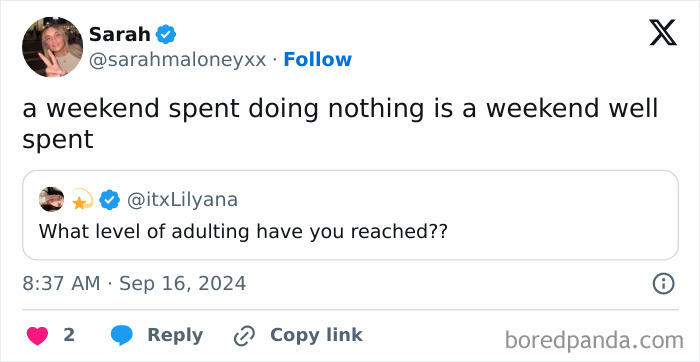Open itxLilyana's small avatar
Image resolution: width=700 pixels, height=362 pixels.
(51, 199)
